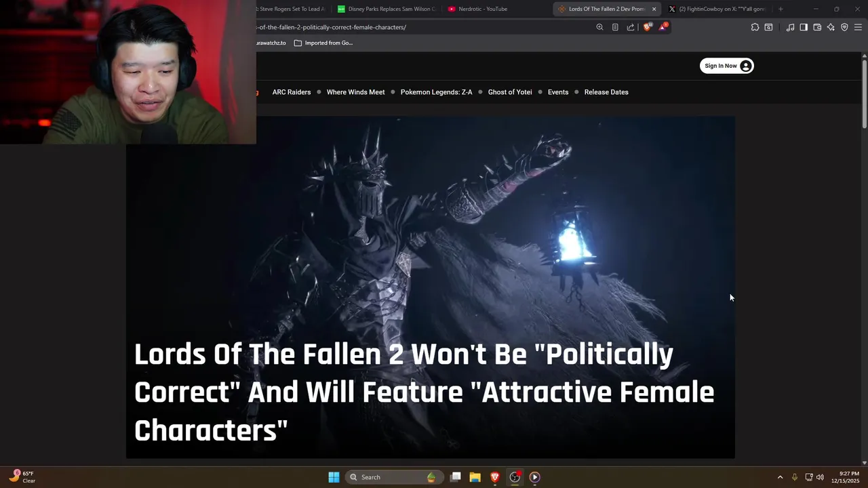Open the music playlist icon

(790, 27)
